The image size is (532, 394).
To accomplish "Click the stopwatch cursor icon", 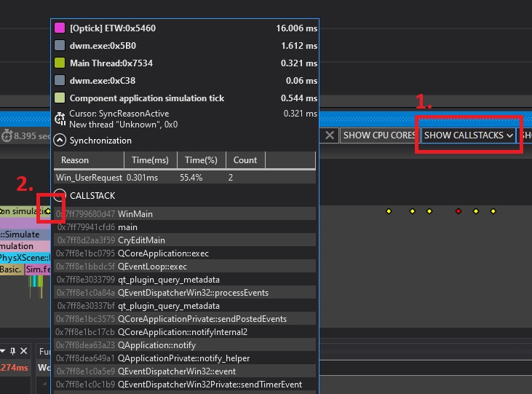I will click(x=60, y=119).
